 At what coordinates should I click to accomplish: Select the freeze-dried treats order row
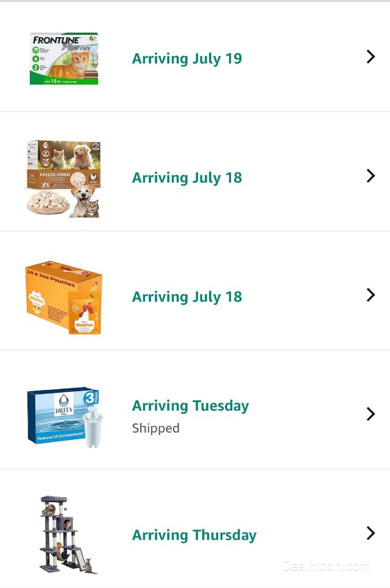(195, 176)
